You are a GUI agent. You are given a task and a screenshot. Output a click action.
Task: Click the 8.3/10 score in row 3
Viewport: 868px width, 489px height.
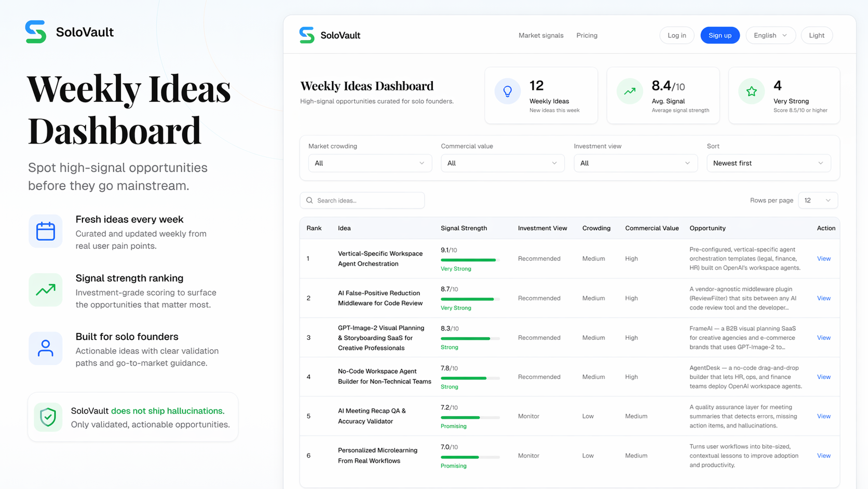[450, 328]
